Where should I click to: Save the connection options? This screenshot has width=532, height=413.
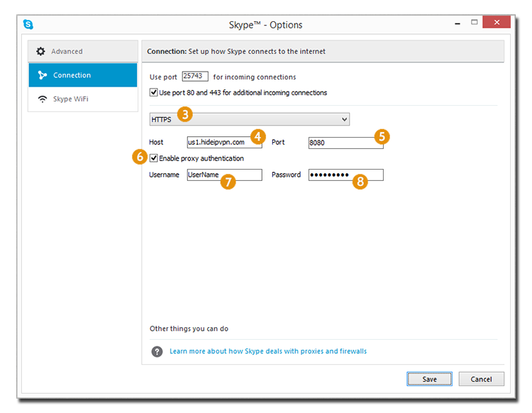430,379
